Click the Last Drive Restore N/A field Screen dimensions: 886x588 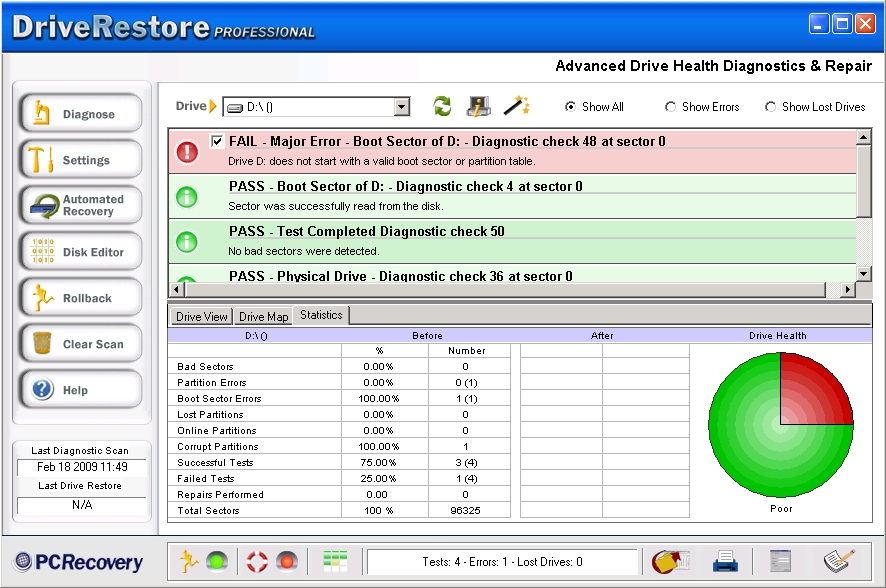click(x=82, y=505)
